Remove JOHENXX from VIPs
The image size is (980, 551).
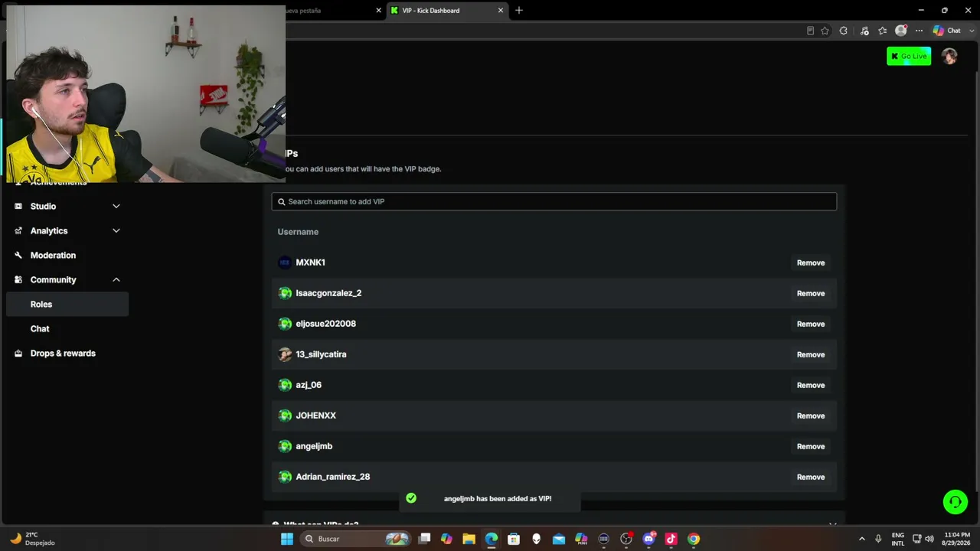(810, 416)
